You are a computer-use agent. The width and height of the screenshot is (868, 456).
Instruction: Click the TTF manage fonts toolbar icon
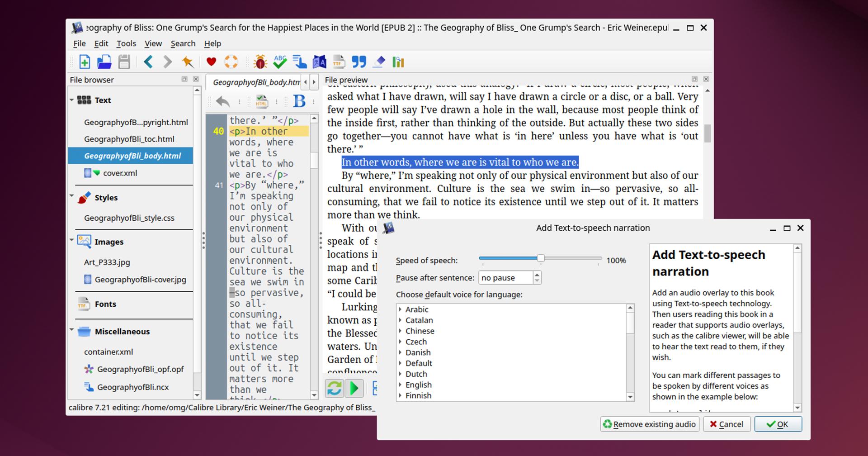339,62
